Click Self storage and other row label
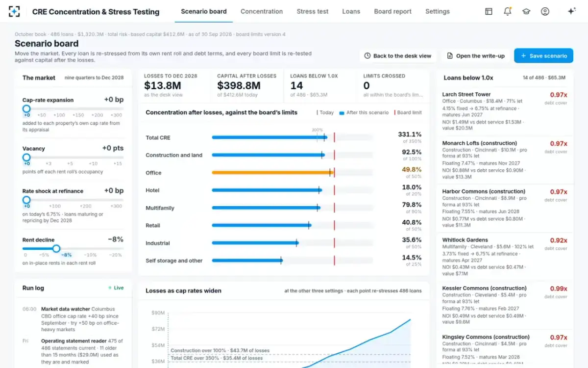Image resolution: width=588 pixels, height=368 pixels. (174, 261)
